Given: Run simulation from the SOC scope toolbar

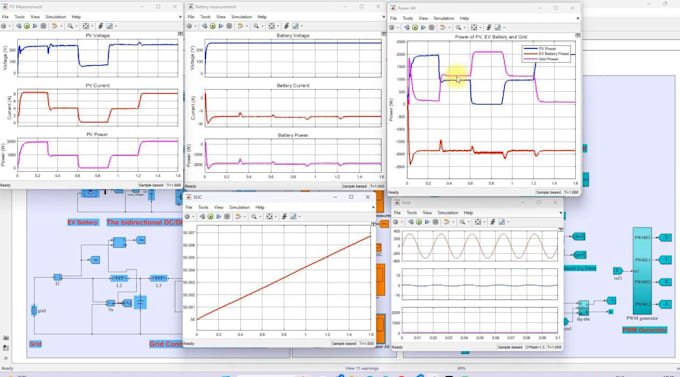Looking at the screenshot, I should click(210, 216).
